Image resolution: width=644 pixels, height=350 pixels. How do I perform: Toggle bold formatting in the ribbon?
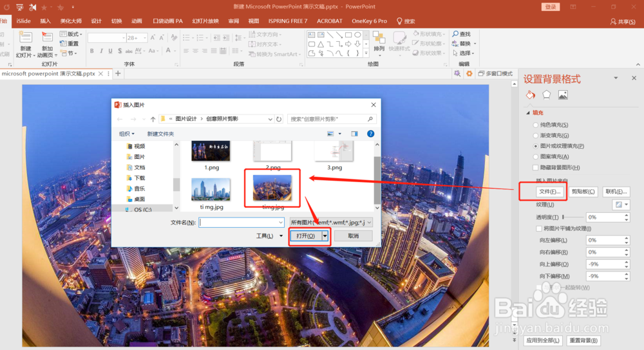(x=91, y=51)
